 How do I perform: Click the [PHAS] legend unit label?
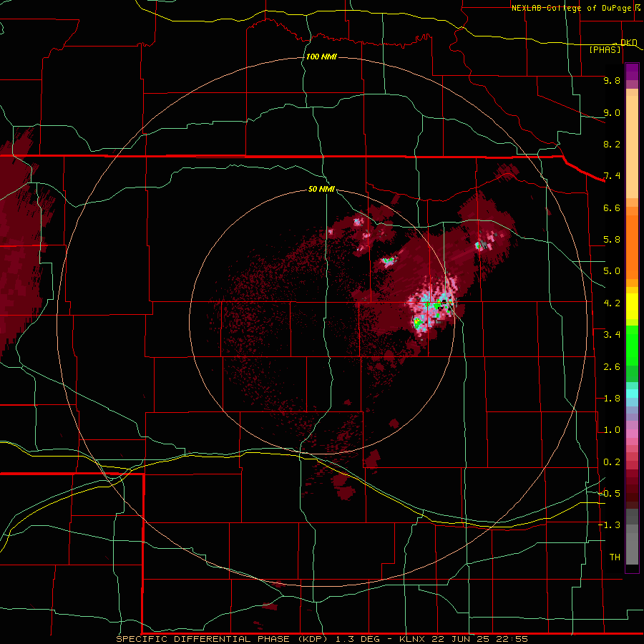[605, 50]
